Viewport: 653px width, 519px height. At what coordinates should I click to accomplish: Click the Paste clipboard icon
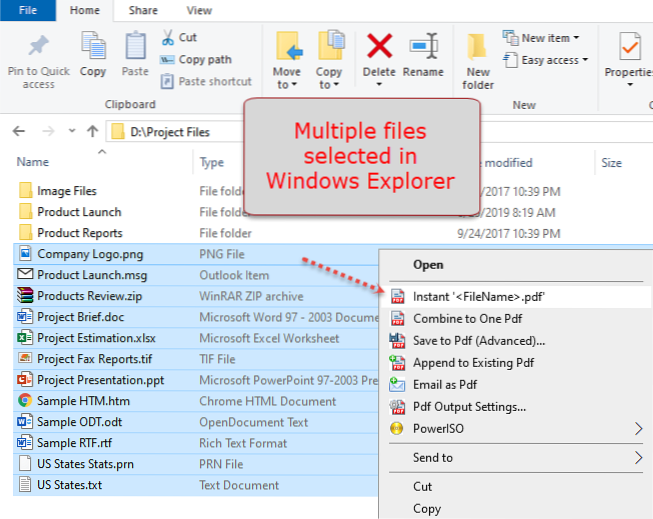point(135,47)
